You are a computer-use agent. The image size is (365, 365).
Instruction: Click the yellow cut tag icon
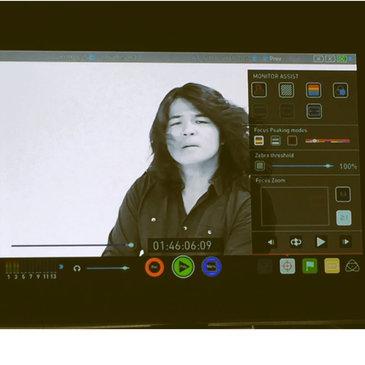tap(332, 266)
